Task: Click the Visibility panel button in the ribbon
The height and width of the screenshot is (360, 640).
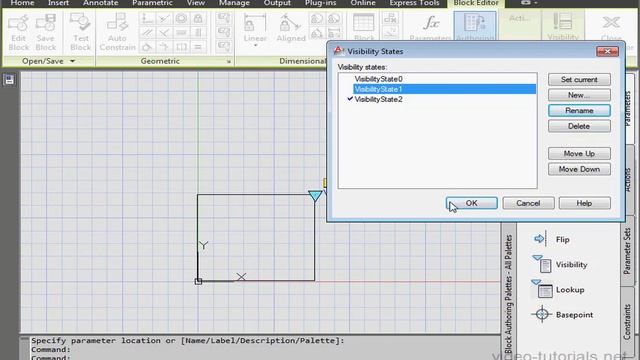Action: (x=563, y=26)
